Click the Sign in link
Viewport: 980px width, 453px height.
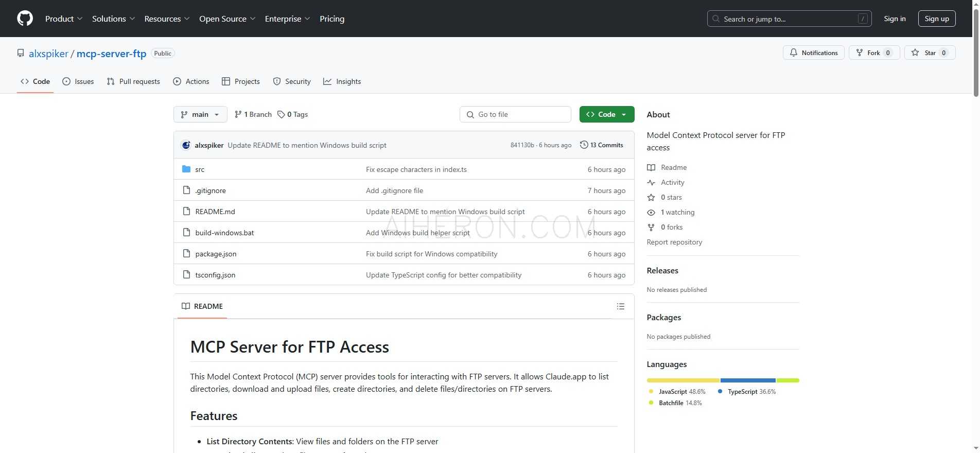tap(895, 19)
